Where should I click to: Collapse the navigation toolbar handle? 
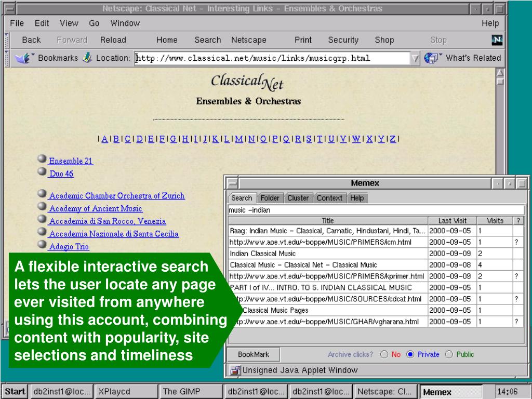click(x=6, y=40)
